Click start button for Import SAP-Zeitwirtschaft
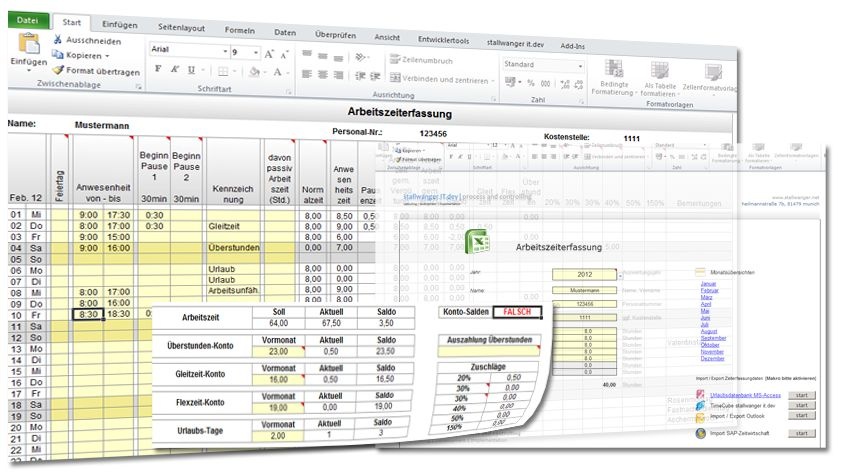861x474 pixels. pos(802,433)
